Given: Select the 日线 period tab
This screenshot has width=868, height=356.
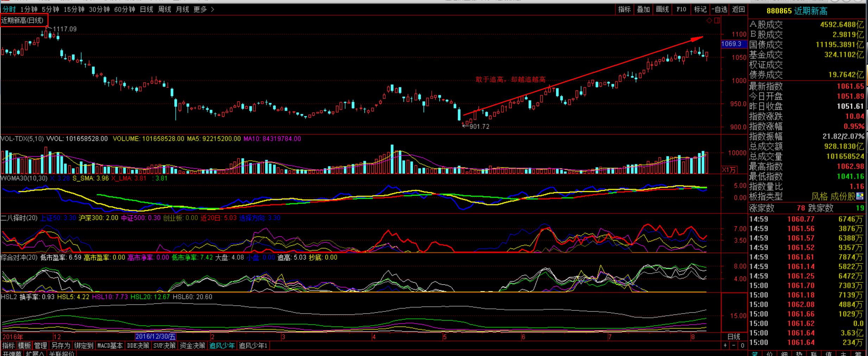Looking at the screenshot, I should [146, 9].
